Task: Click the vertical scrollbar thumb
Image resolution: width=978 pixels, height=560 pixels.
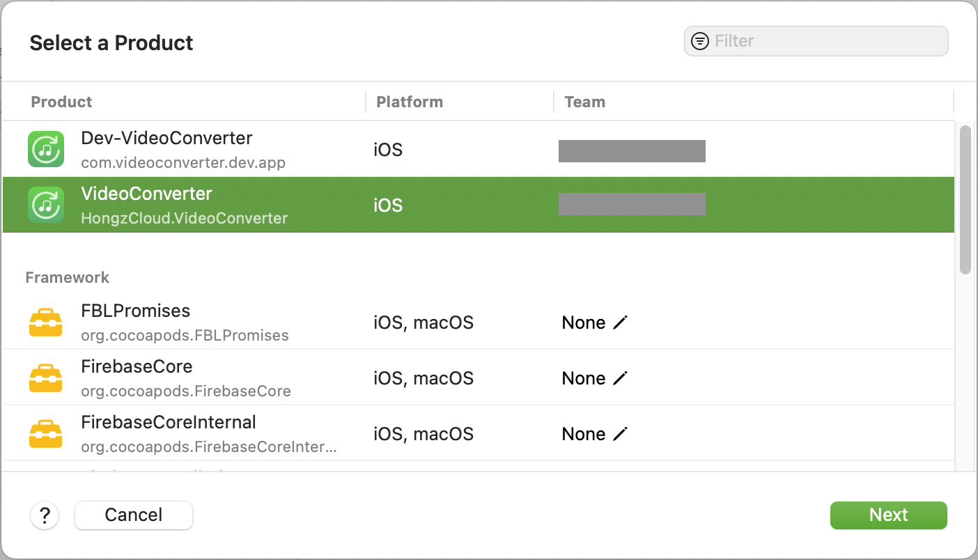Action: pyautogui.click(x=965, y=200)
